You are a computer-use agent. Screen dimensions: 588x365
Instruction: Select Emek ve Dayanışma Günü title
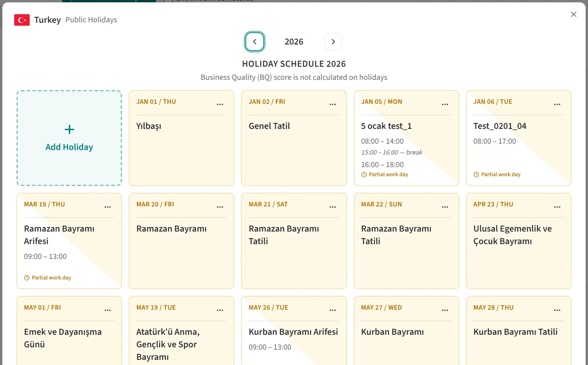(x=63, y=338)
